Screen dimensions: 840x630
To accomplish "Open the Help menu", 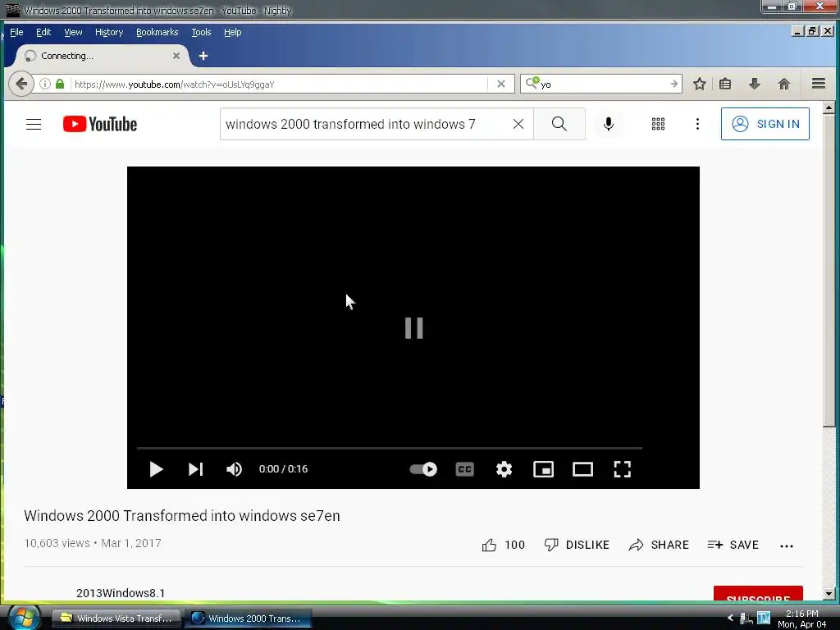I will (232, 32).
